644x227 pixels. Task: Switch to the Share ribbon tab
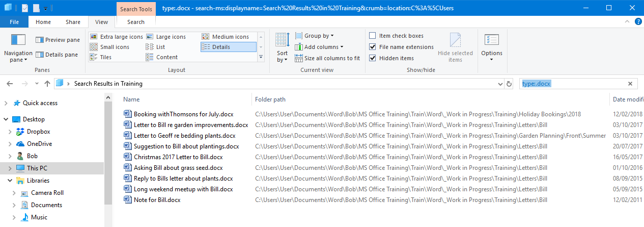point(73,22)
